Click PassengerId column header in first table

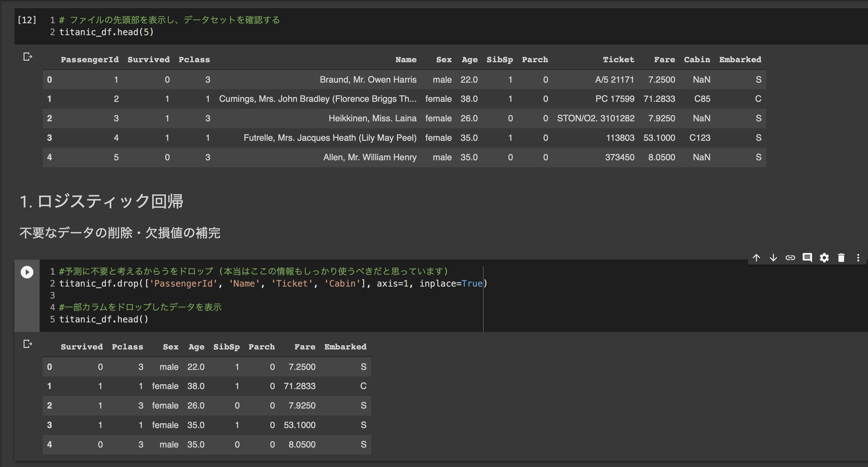tap(90, 60)
